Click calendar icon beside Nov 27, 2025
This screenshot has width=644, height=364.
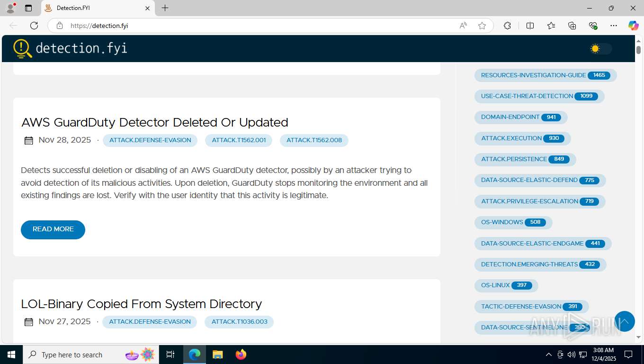(28, 322)
